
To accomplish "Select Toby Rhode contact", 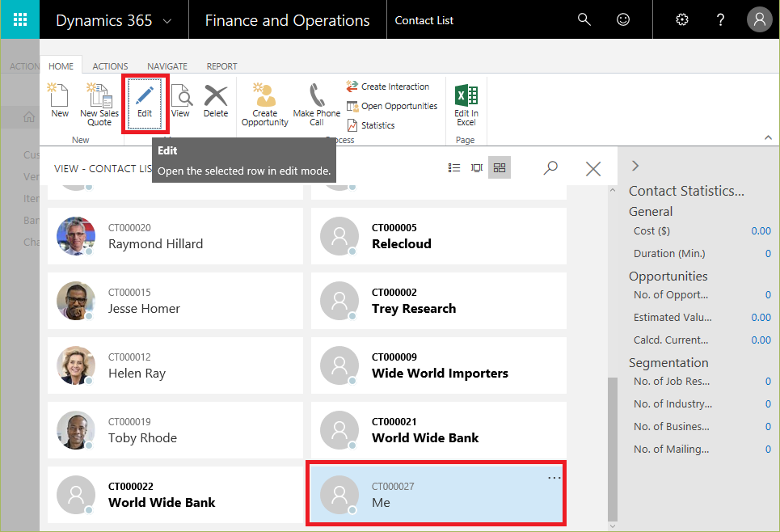I will [175, 430].
